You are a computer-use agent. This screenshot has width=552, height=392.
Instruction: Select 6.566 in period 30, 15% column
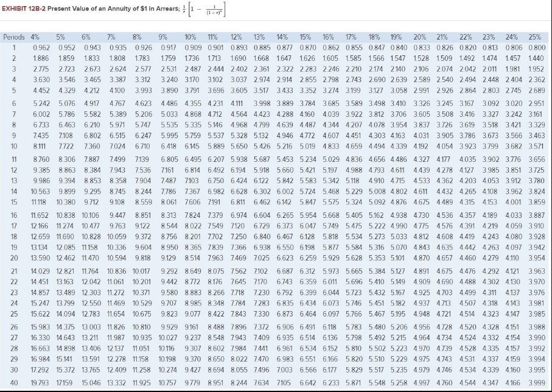(308, 370)
